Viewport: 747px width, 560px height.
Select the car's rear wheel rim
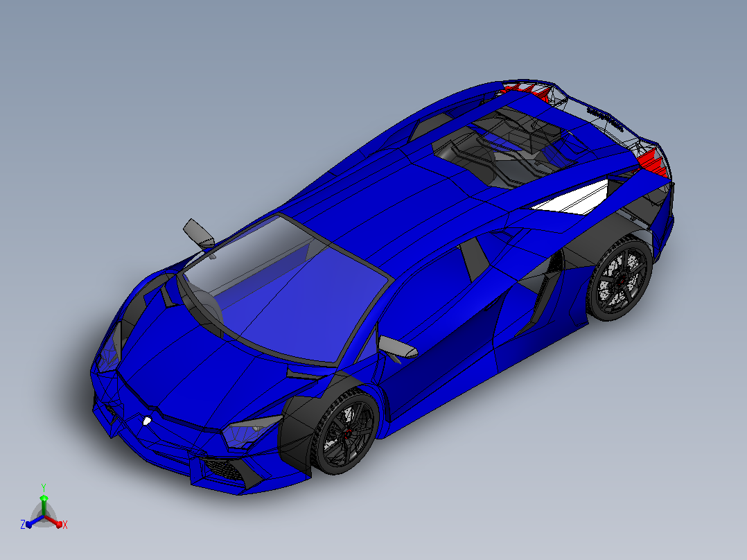tap(621, 280)
